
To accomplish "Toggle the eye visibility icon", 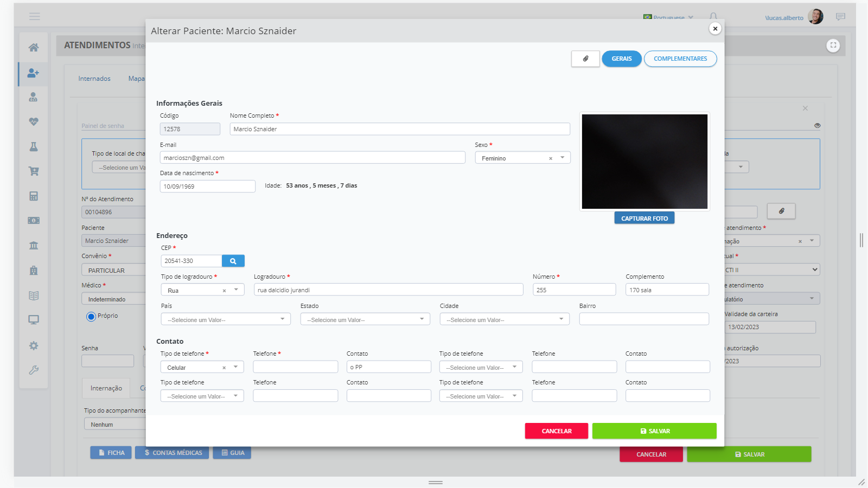I will pos(817,126).
